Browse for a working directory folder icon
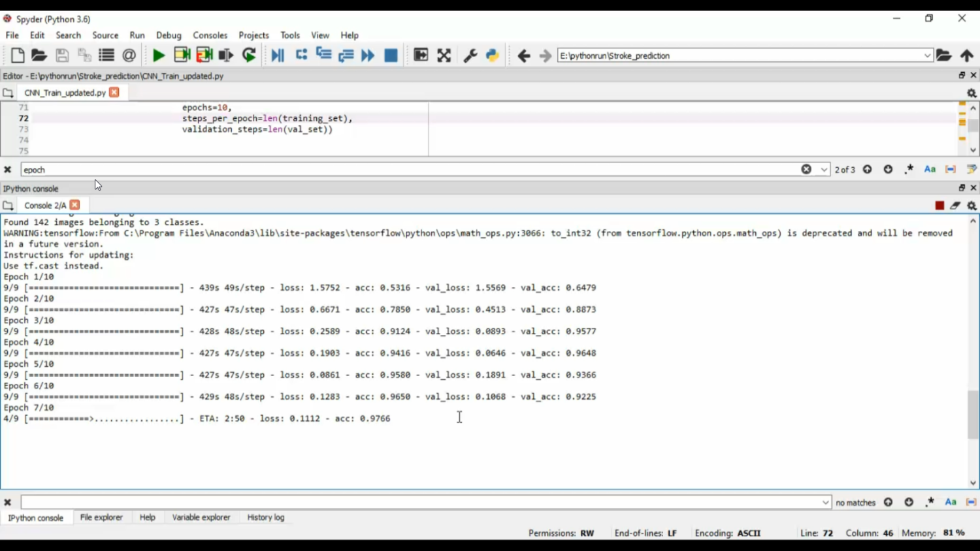The width and height of the screenshot is (980, 551). [943, 55]
